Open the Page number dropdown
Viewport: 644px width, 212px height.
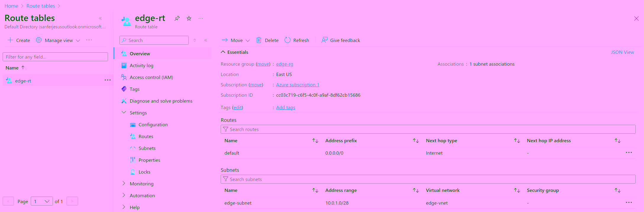coord(42,201)
